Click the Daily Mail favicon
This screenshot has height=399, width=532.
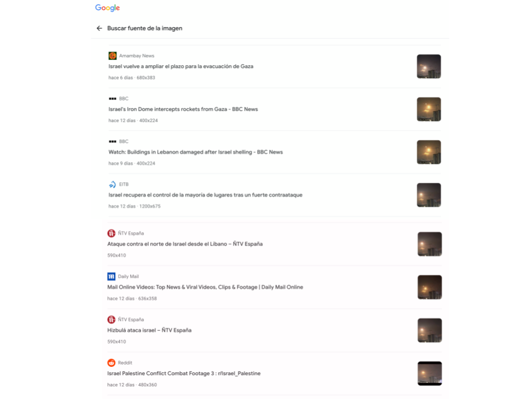[111, 277]
